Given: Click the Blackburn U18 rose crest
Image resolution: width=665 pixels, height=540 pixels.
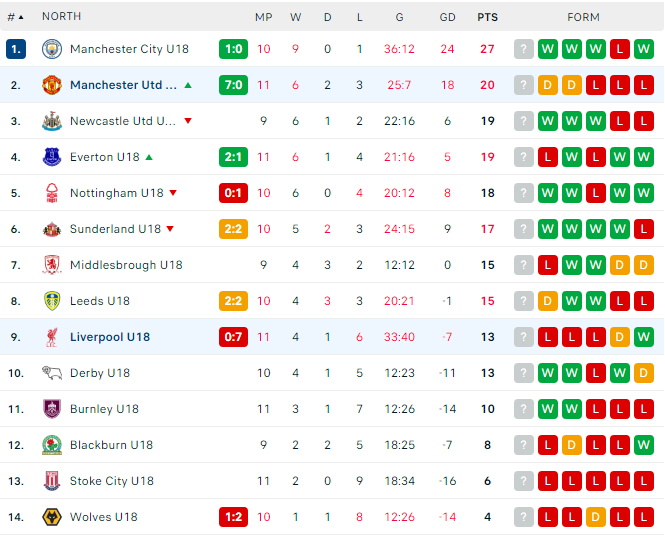Looking at the screenshot, I should (52, 445).
